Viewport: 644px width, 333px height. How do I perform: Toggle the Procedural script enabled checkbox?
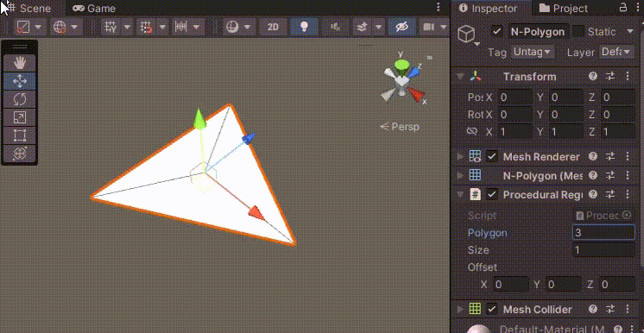[x=491, y=194]
